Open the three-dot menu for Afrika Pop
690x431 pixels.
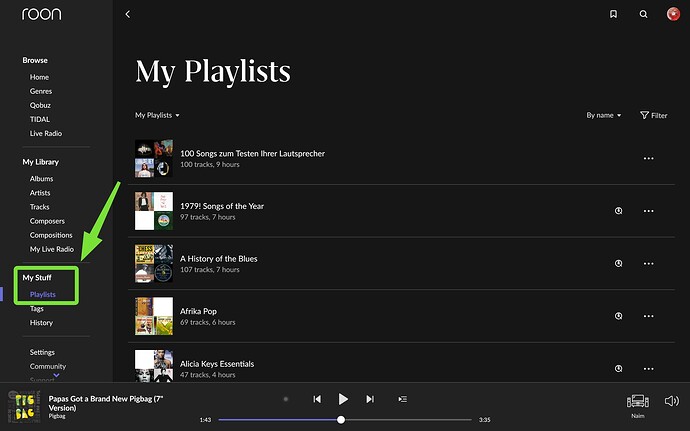point(648,316)
